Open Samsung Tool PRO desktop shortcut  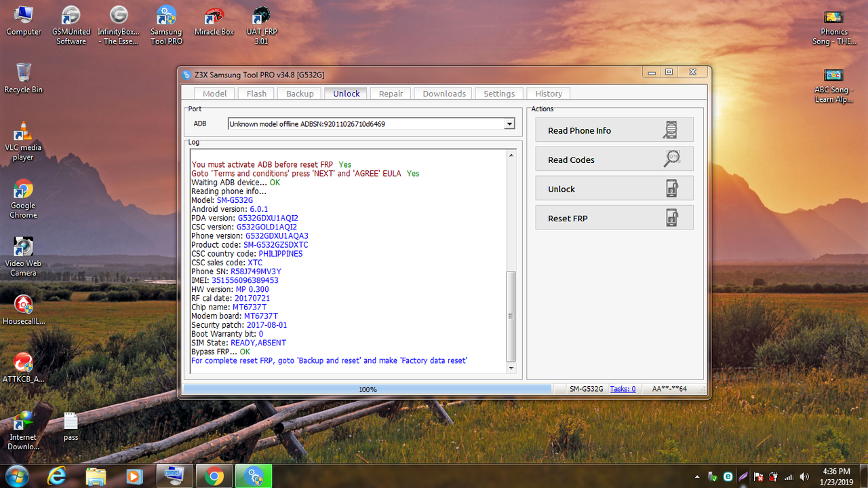coord(166,25)
